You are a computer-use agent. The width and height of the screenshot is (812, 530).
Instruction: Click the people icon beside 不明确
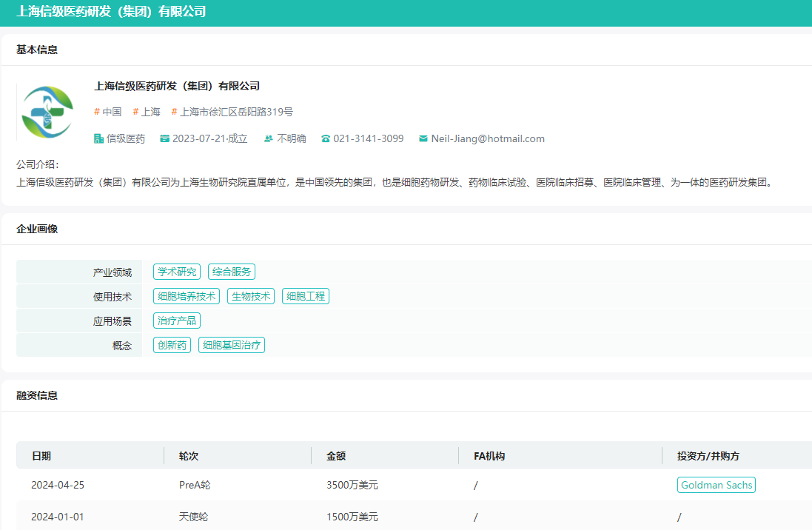(269, 138)
